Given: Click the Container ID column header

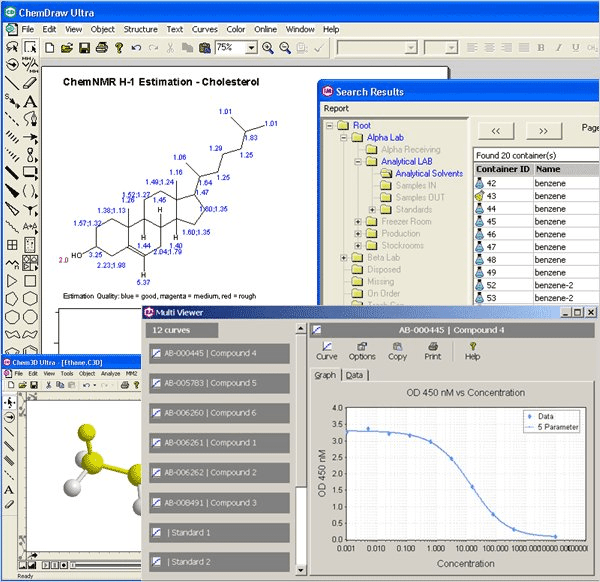Looking at the screenshot, I should [x=503, y=169].
